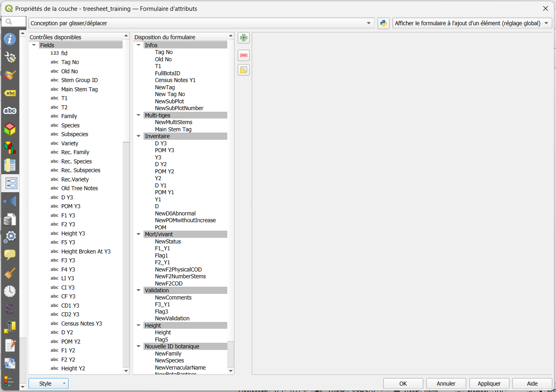Screen dimensions: 556x392
Task: Collapse the Validation group
Action: pos(139,290)
